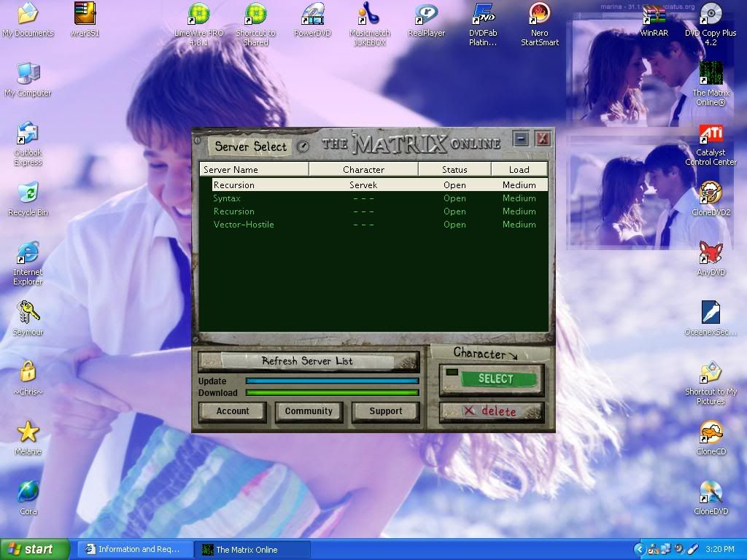
Task: Launch RealPlayer desktop shortcut
Action: [x=426, y=20]
